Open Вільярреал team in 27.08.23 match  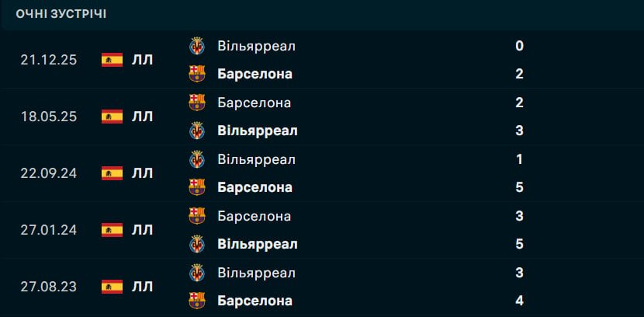tap(256, 273)
